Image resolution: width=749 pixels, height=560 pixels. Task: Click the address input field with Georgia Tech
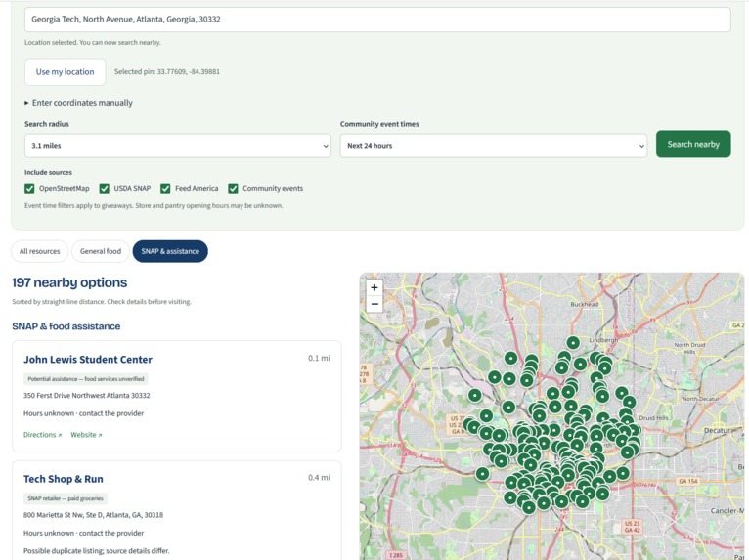pos(377,20)
